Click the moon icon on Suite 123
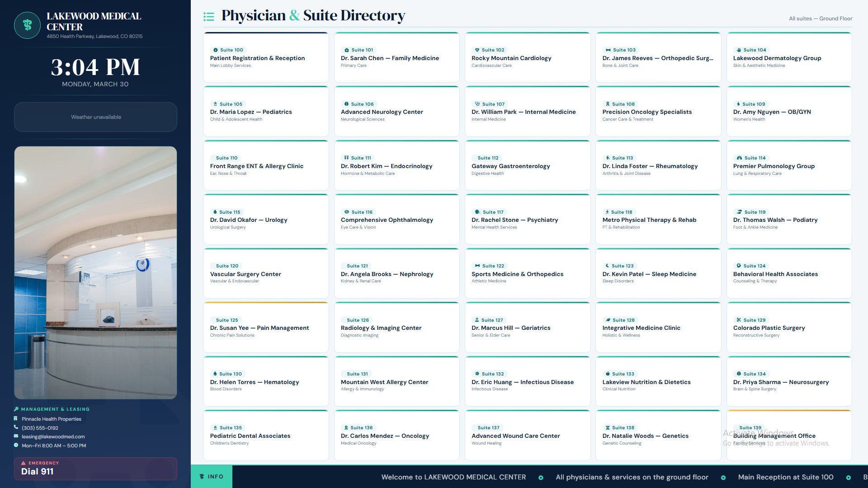Screen dimensions: 868x488 608,266
